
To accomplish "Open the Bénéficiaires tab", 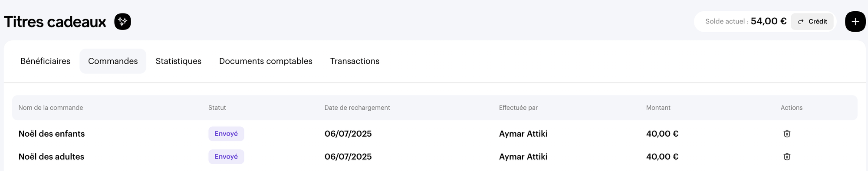I will 46,61.
